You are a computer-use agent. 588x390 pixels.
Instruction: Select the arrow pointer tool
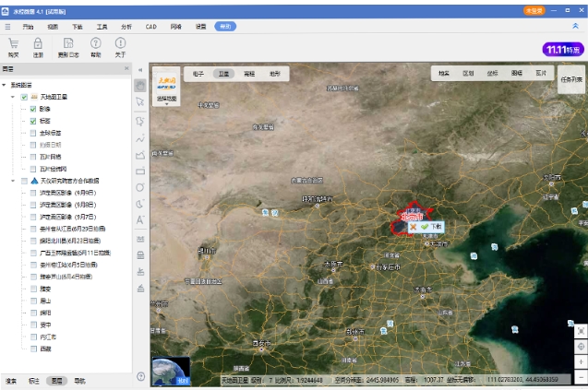click(140, 101)
